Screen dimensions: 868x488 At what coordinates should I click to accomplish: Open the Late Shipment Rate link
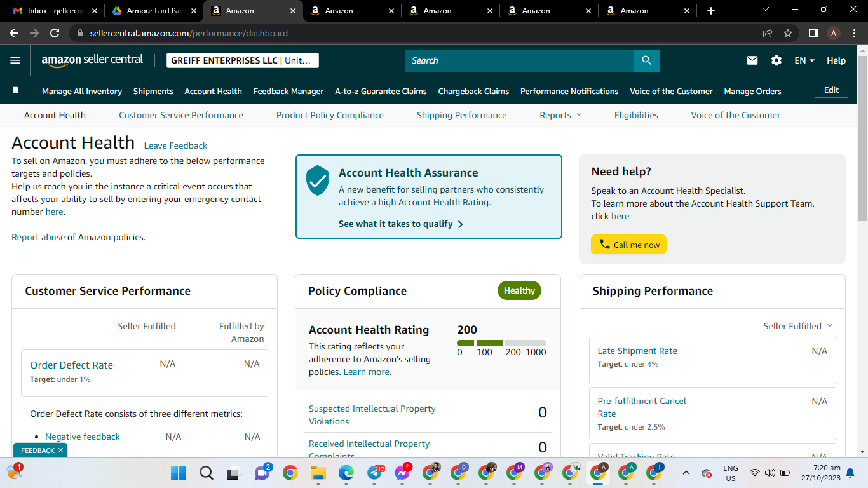pyautogui.click(x=637, y=351)
